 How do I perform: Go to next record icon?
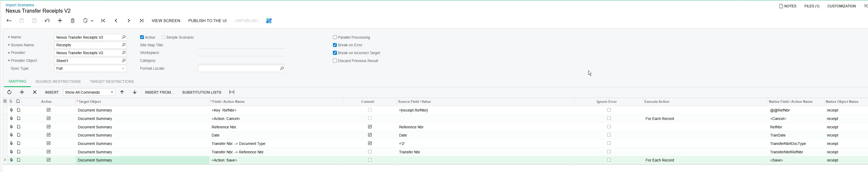[x=129, y=21]
